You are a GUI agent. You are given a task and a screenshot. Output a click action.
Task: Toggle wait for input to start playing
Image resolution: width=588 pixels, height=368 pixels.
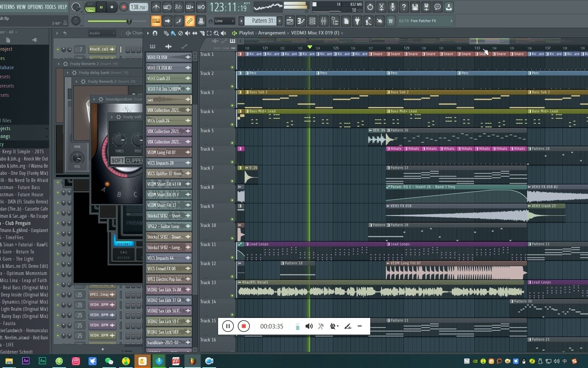pyautogui.click(x=167, y=7)
